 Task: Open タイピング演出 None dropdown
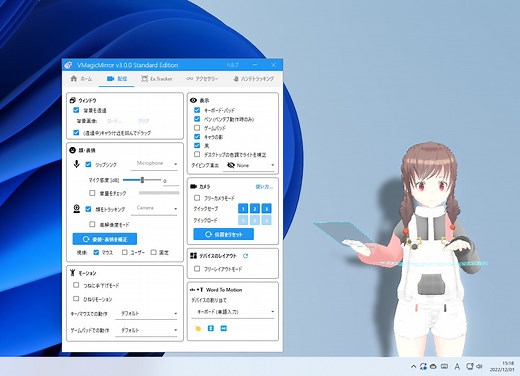[x=249, y=165]
